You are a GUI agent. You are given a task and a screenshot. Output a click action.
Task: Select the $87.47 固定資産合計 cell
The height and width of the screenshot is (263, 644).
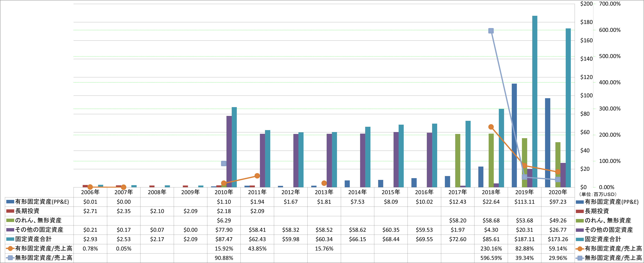tap(224, 239)
